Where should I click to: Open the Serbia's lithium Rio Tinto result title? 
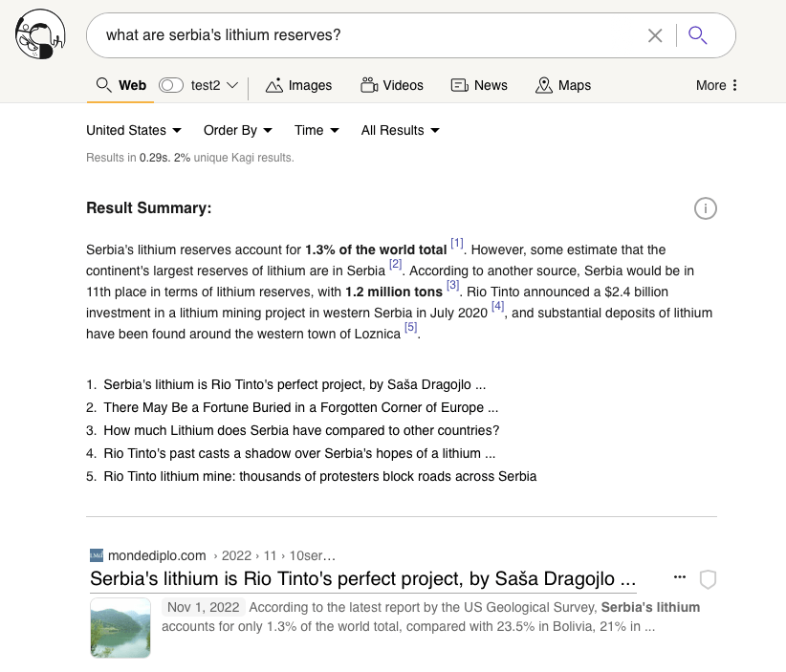362,578
